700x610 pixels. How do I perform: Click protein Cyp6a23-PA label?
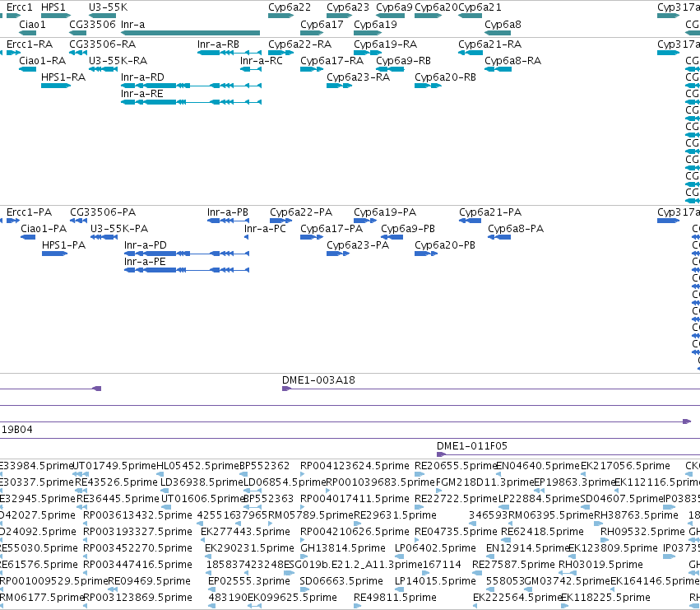point(358,244)
